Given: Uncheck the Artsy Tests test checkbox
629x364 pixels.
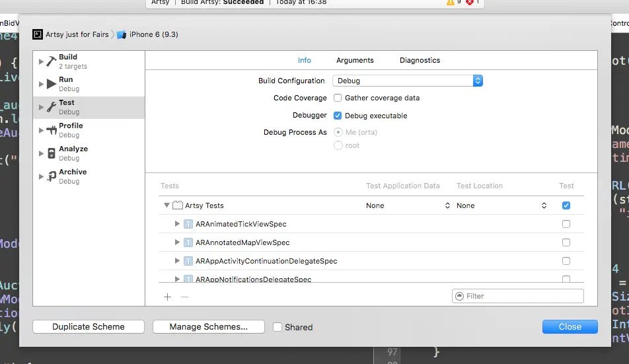Looking at the screenshot, I should 566,205.
